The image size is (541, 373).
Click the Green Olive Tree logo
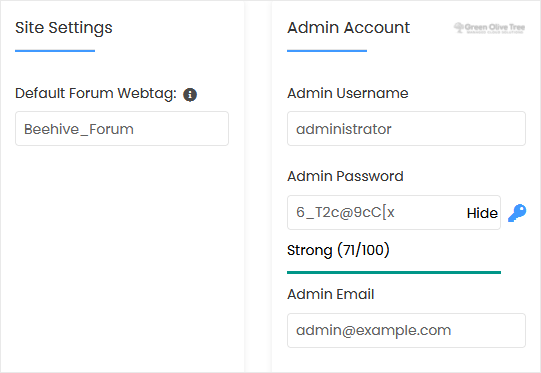pyautogui.click(x=489, y=28)
